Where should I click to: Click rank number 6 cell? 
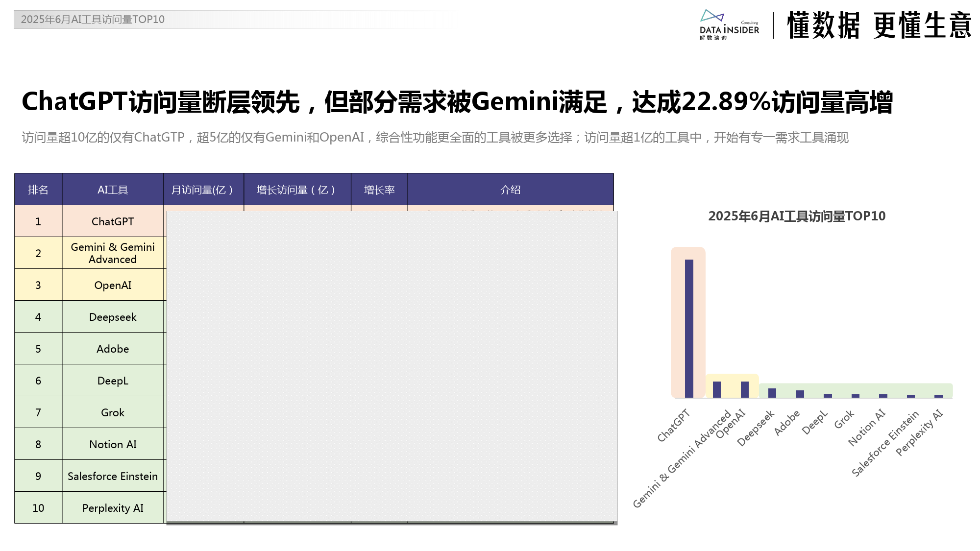tap(38, 381)
